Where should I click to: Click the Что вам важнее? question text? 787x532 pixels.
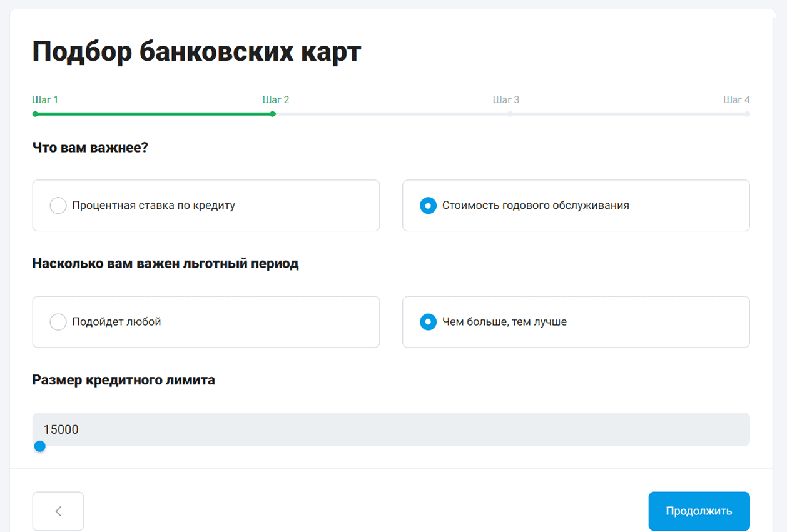click(90, 148)
